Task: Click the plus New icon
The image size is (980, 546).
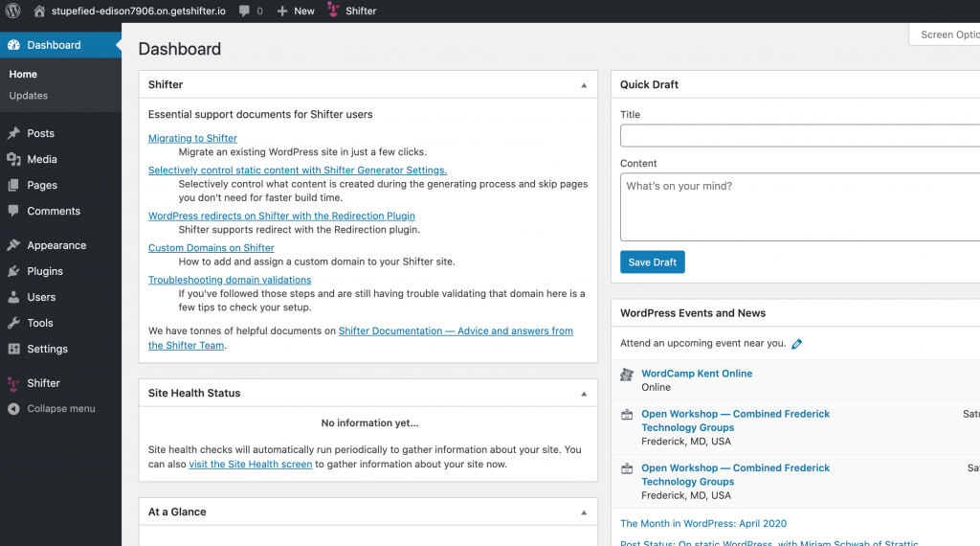Action: click(x=282, y=11)
